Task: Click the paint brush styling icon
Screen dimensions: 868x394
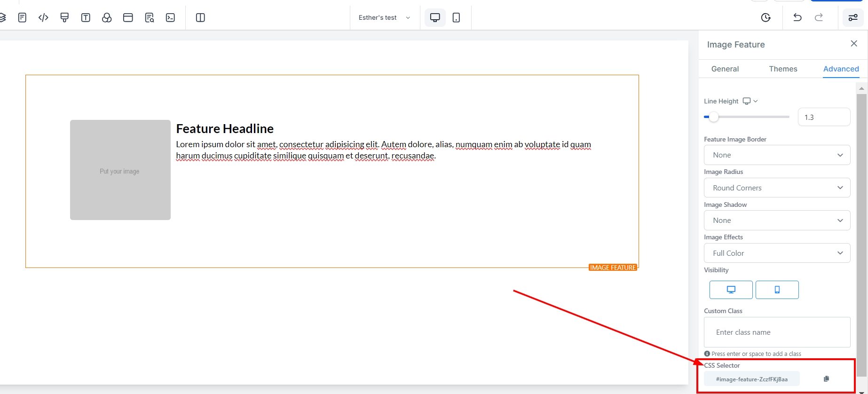Action: pos(64,18)
